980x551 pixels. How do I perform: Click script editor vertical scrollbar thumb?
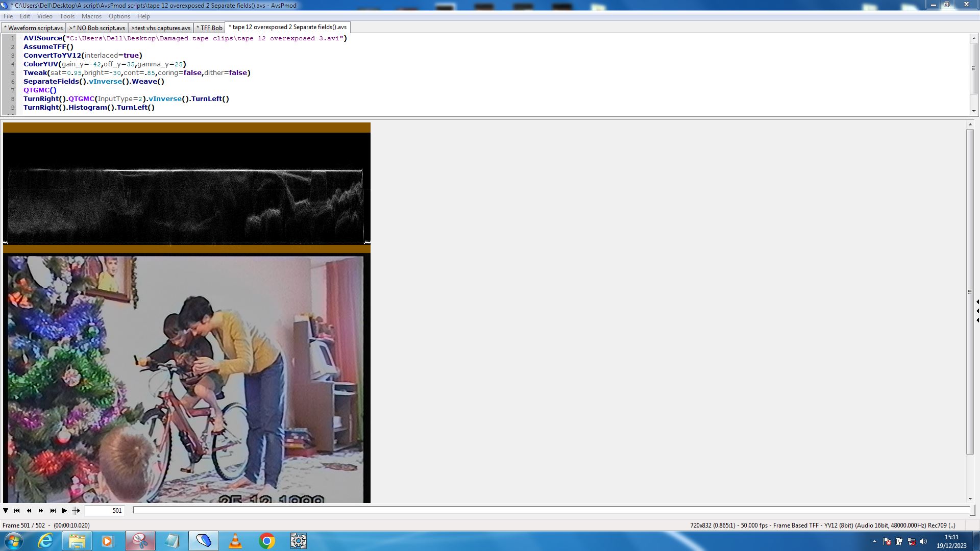[974, 68]
